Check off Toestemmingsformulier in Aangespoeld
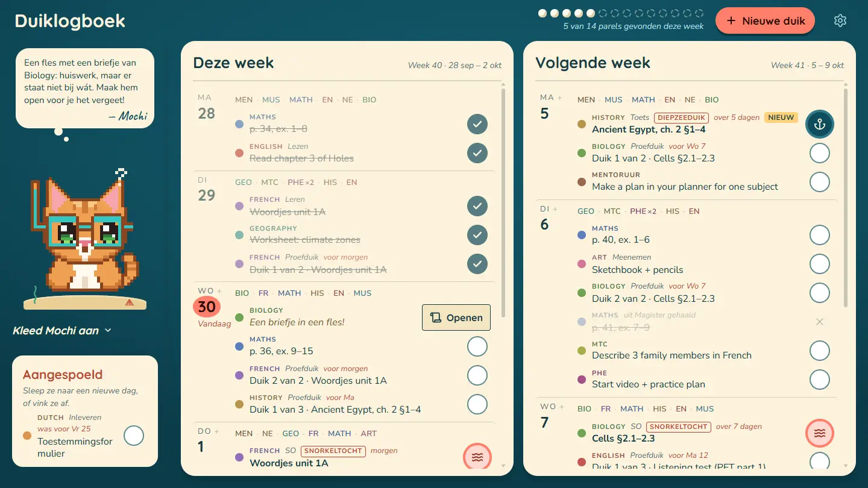The width and height of the screenshot is (868, 488). (134, 436)
